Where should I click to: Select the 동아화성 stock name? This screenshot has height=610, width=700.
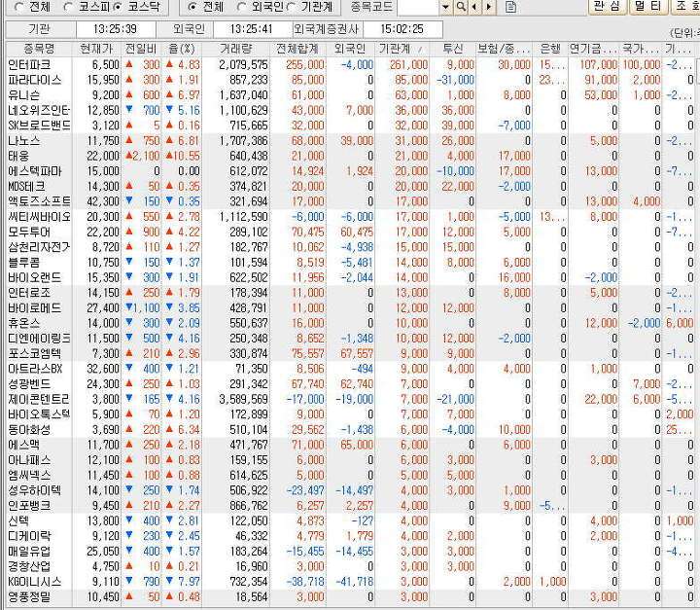pos(29,429)
